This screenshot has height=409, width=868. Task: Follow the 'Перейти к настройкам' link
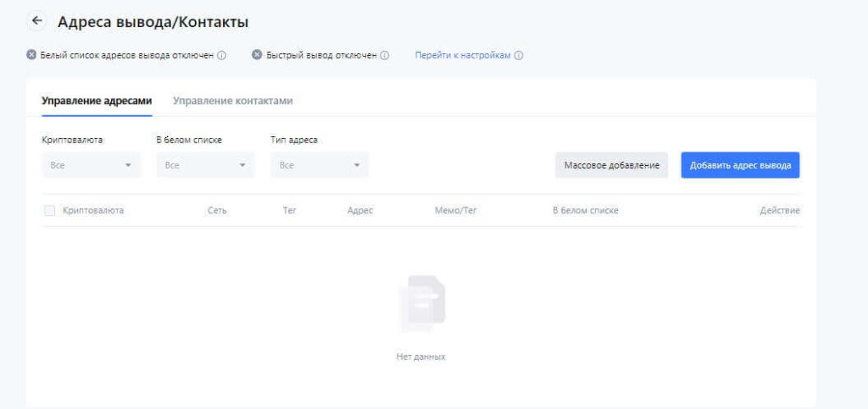click(463, 56)
